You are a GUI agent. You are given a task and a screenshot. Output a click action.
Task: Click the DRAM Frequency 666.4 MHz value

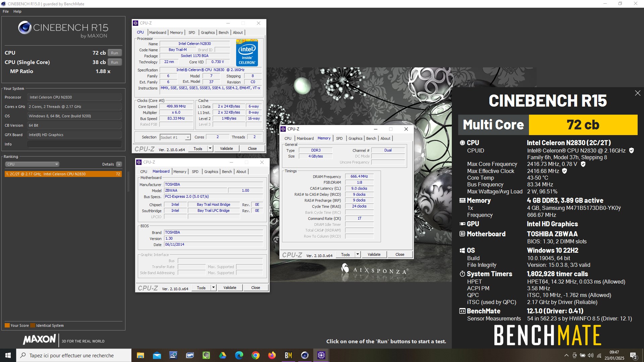359,176
